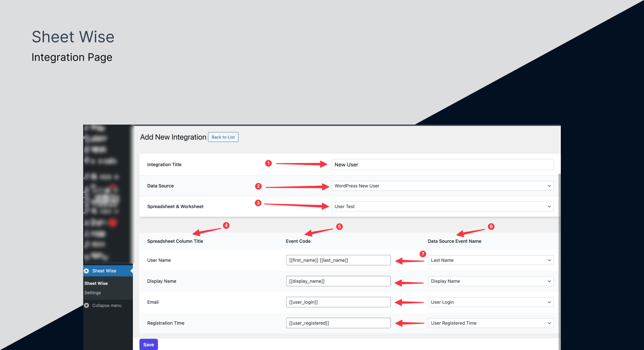Click the Registration TIme row label

pyautogui.click(x=166, y=323)
